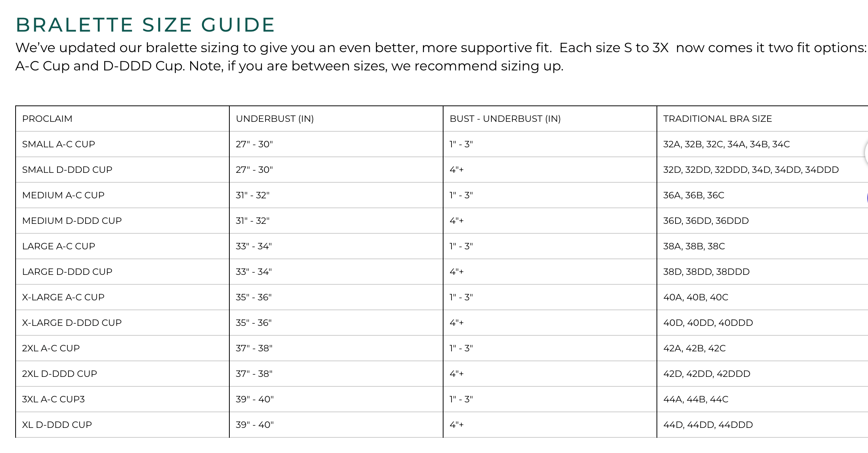Click the SMALL D-DDD CUP size cell

pos(67,170)
